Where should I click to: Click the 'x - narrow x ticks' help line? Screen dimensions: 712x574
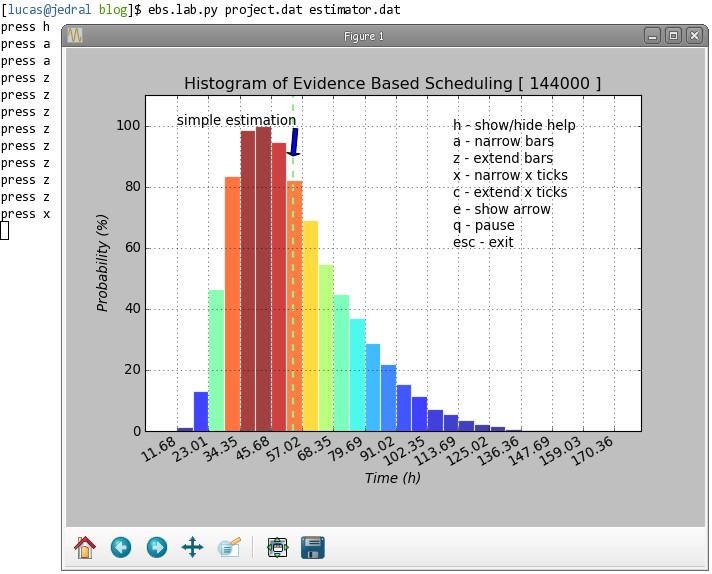click(510, 175)
